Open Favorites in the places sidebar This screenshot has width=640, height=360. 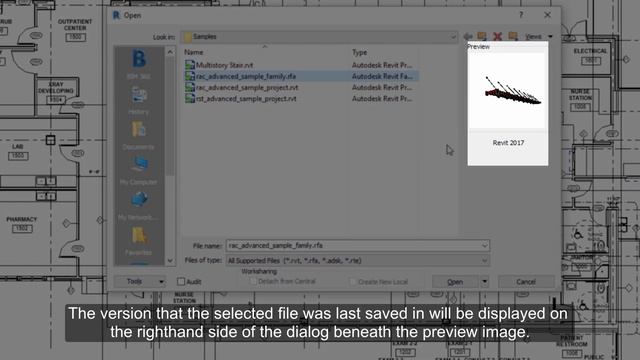coord(139,241)
